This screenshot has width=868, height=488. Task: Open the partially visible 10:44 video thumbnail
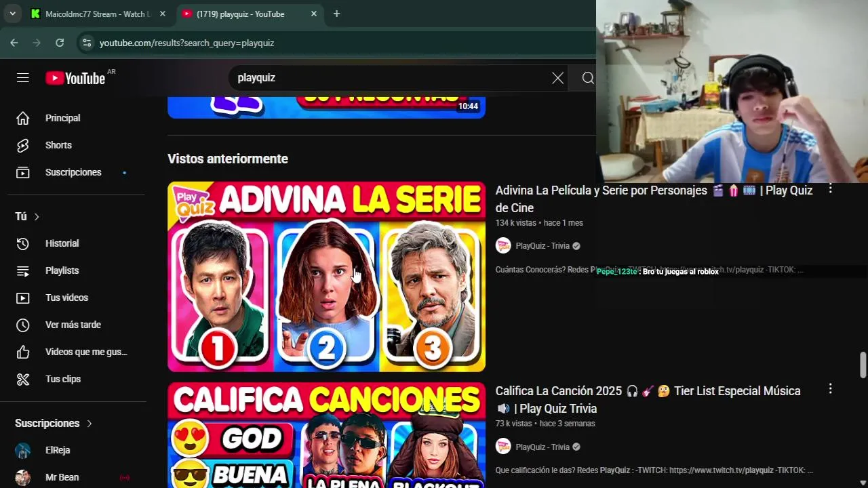coord(327,108)
